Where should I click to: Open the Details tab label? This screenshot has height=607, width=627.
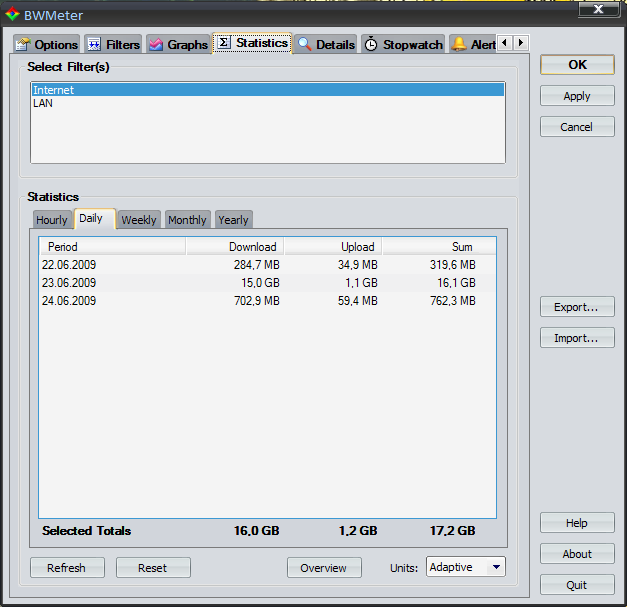(335, 45)
